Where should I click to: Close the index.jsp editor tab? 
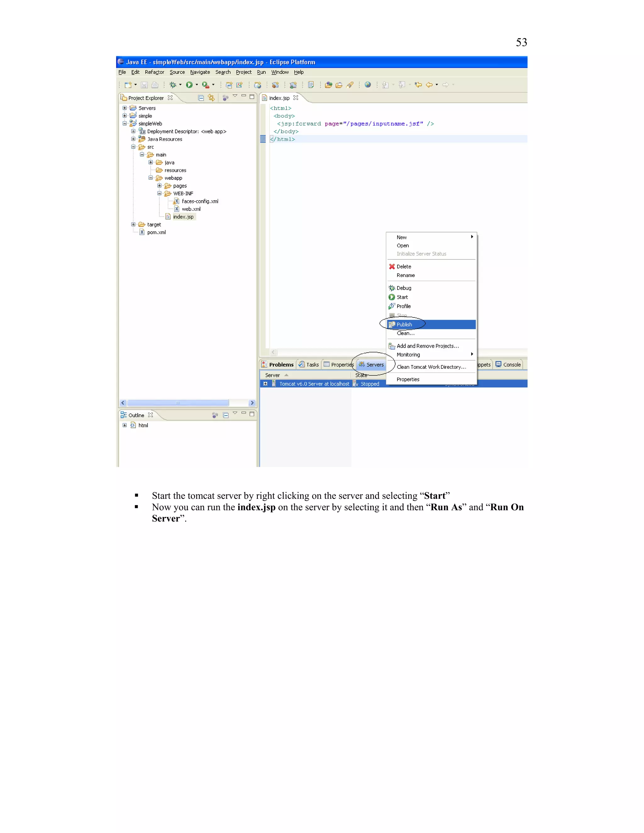(296, 98)
